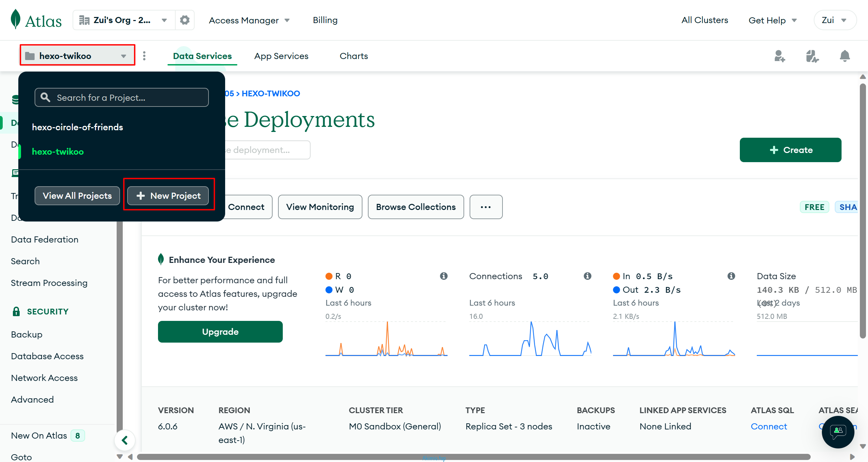Viewport: 868px width, 462px height.
Task: Click the vertical page scrollbar thumb
Action: pyautogui.click(x=863, y=210)
